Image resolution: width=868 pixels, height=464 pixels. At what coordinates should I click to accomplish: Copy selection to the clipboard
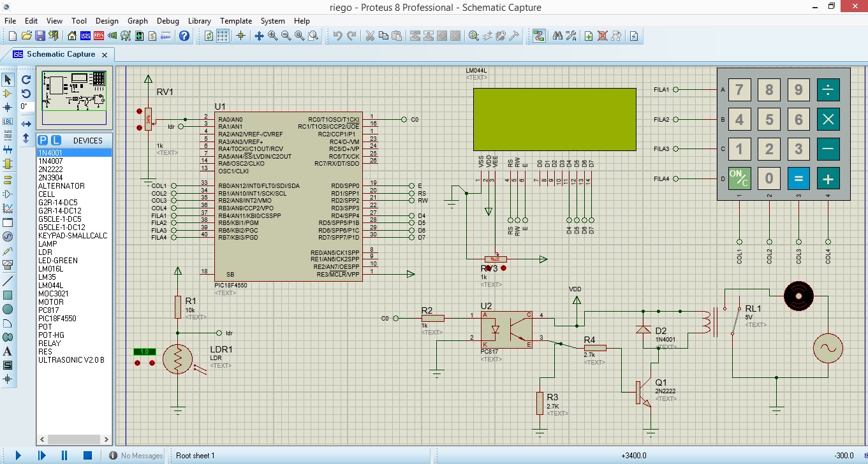[383, 36]
